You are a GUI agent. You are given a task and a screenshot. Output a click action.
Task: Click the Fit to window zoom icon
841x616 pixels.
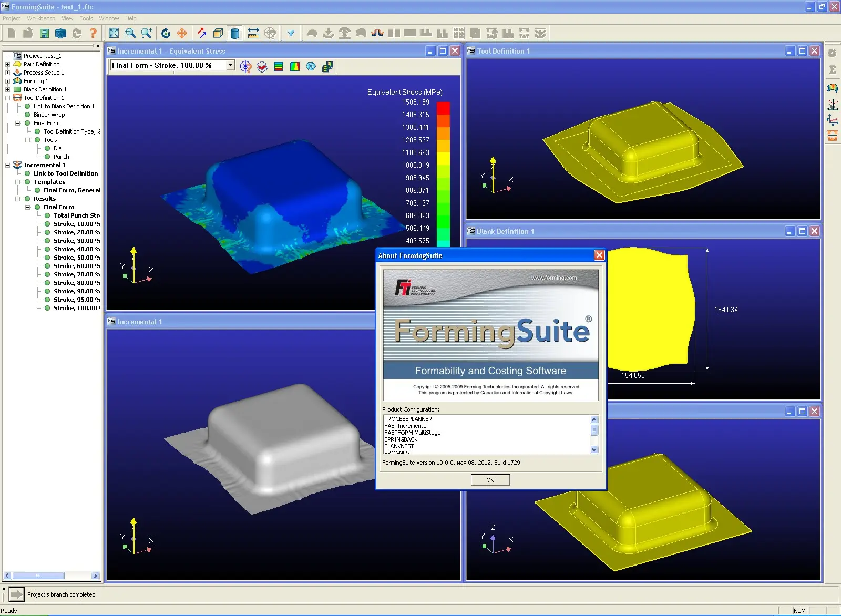click(114, 33)
